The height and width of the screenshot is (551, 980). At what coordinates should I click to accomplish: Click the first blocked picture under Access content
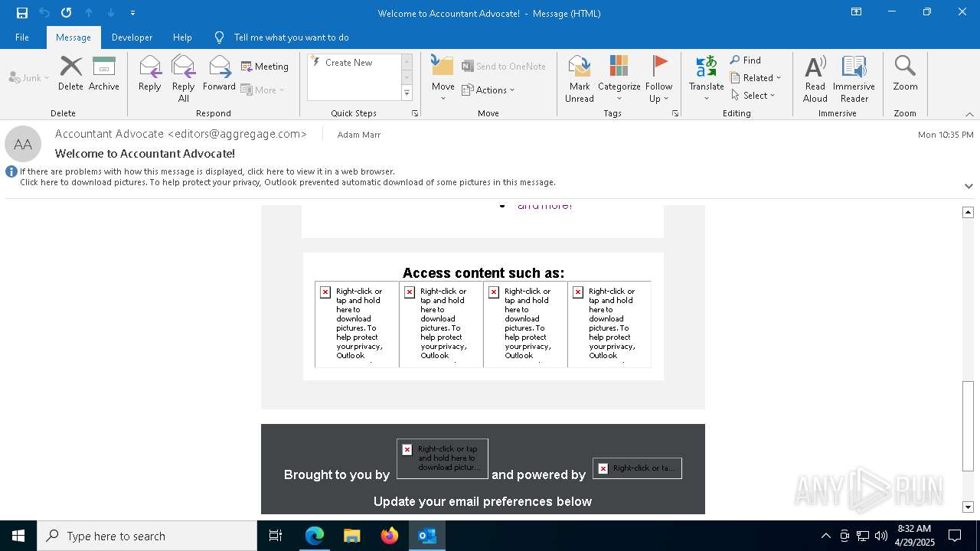[x=357, y=324]
